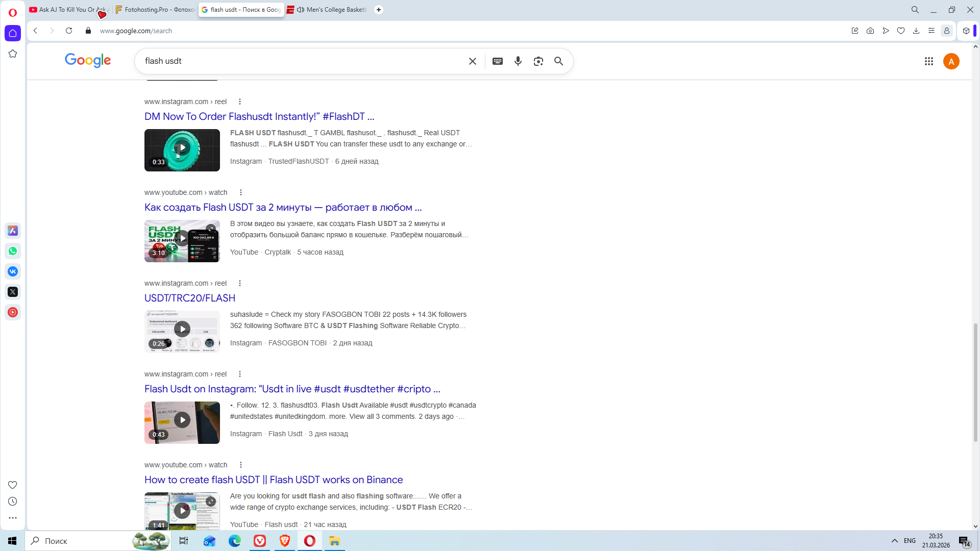Viewport: 980px width, 551px height.
Task: Open more options for Cryptalk YouTube result
Action: click(241, 192)
